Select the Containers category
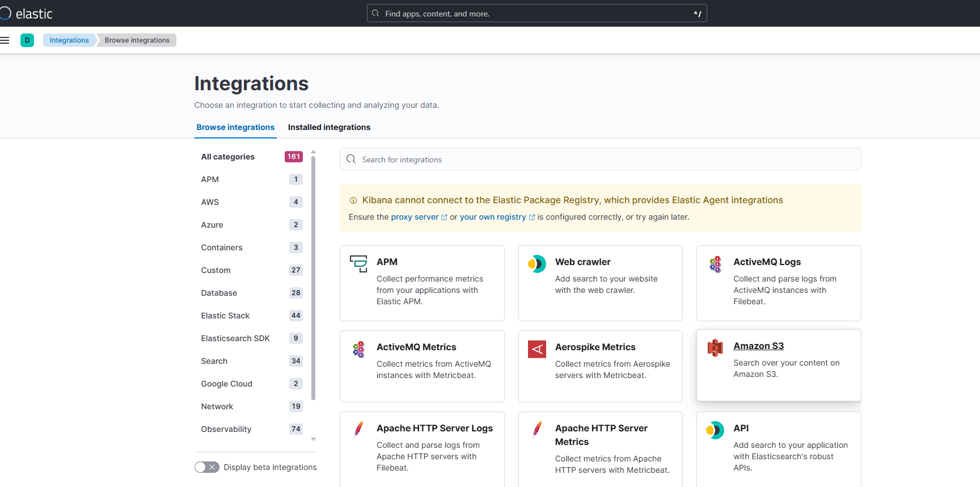 pos(252,247)
